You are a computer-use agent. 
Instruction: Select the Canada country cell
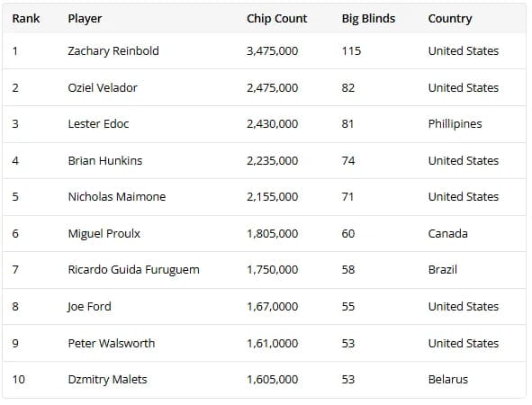(x=448, y=234)
